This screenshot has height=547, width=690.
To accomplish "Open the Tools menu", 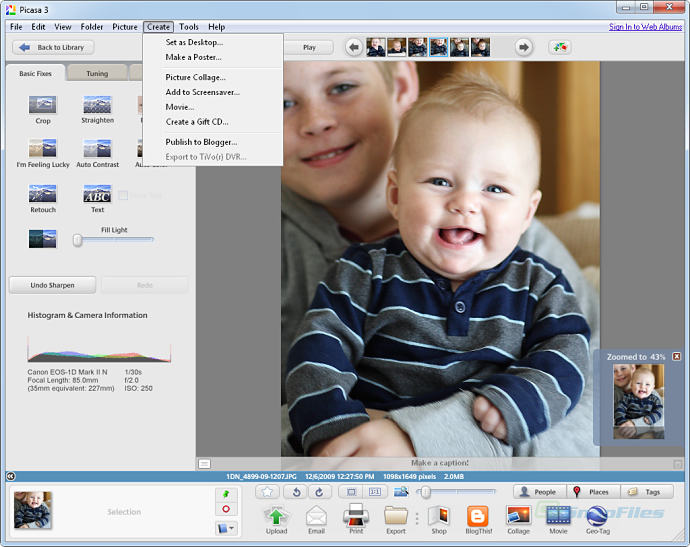I will pyautogui.click(x=189, y=27).
